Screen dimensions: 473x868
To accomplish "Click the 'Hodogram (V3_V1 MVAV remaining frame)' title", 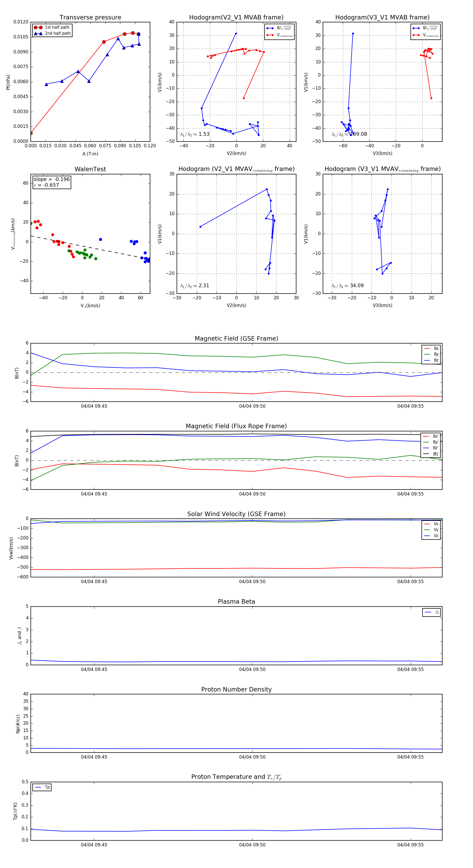I will click(382, 169).
